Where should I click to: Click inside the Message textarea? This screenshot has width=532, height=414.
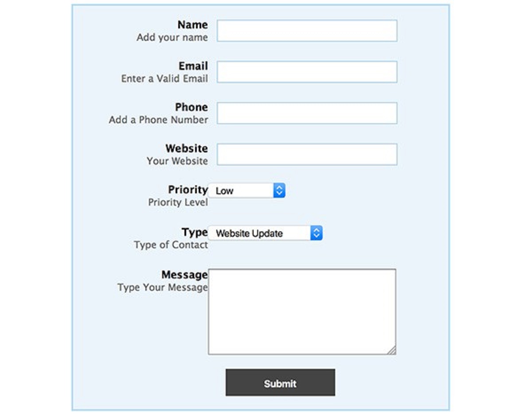click(302, 310)
